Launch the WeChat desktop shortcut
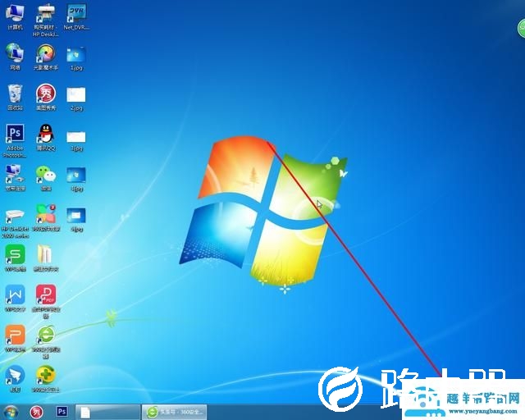 click(46, 178)
